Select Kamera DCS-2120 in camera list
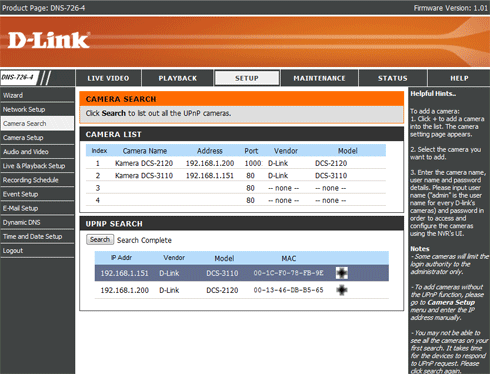 (144, 163)
